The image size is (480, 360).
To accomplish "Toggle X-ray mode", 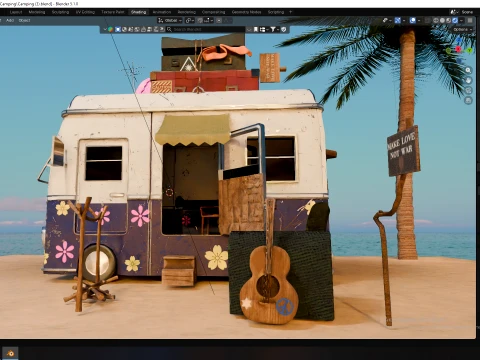I will tap(427, 20).
